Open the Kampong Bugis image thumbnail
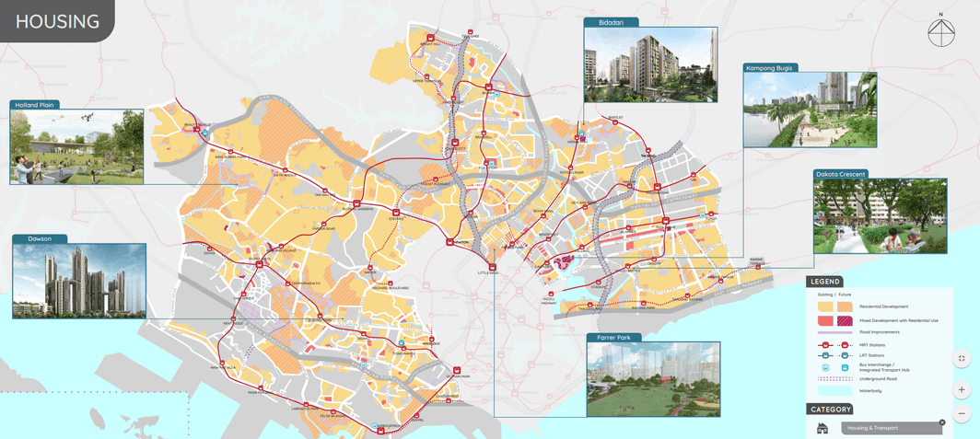Screen dimensions: 980x439 tap(810, 110)
